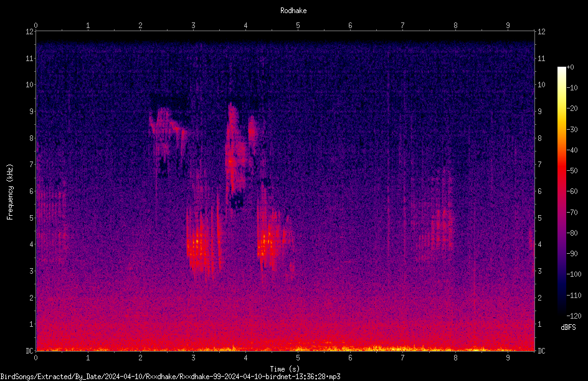Image resolution: width=588 pixels, height=381 pixels.
Task: Click the 12 kHz label on the left axis
Action: 30,32
